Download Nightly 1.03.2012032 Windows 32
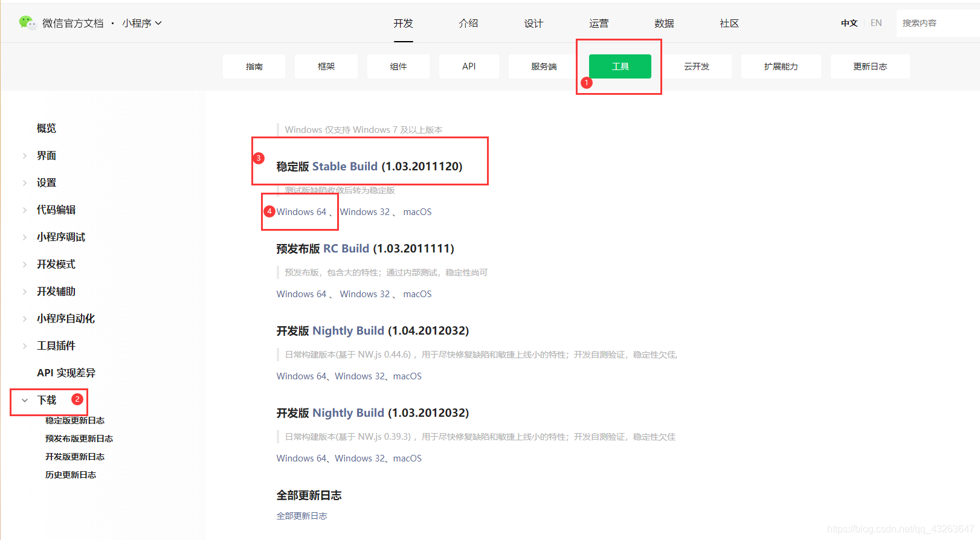 tap(360, 458)
